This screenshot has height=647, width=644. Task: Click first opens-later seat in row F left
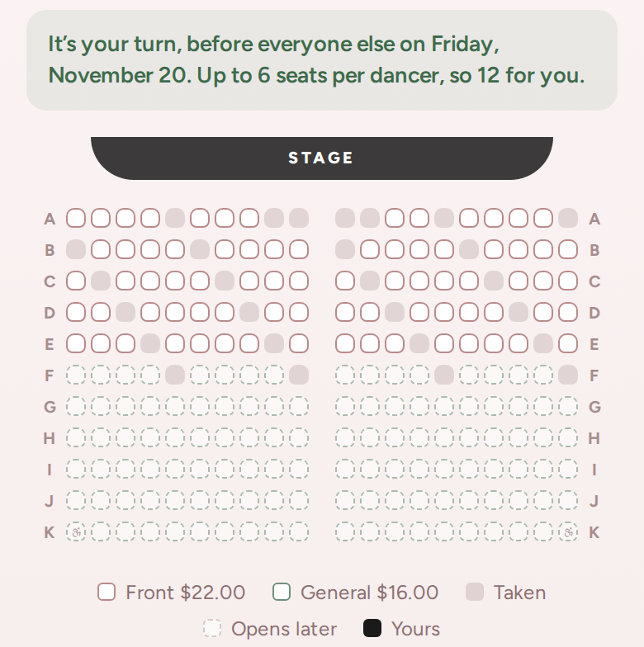pos(76,375)
